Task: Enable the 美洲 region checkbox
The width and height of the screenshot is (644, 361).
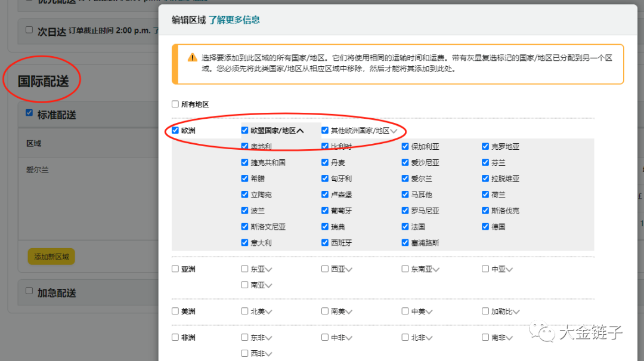Action: pyautogui.click(x=175, y=311)
